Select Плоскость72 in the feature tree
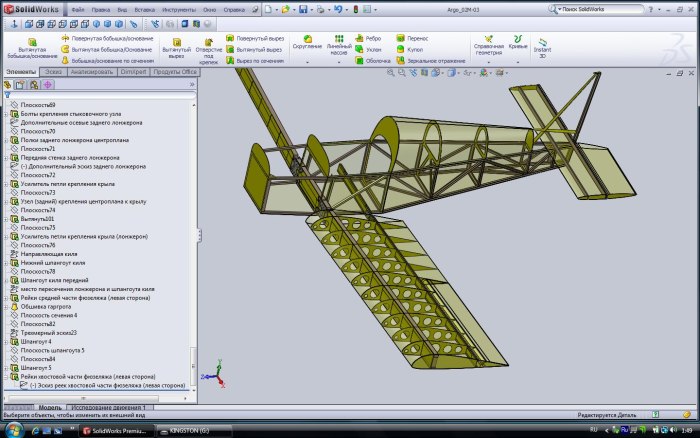The width and height of the screenshot is (700, 438). point(39,175)
